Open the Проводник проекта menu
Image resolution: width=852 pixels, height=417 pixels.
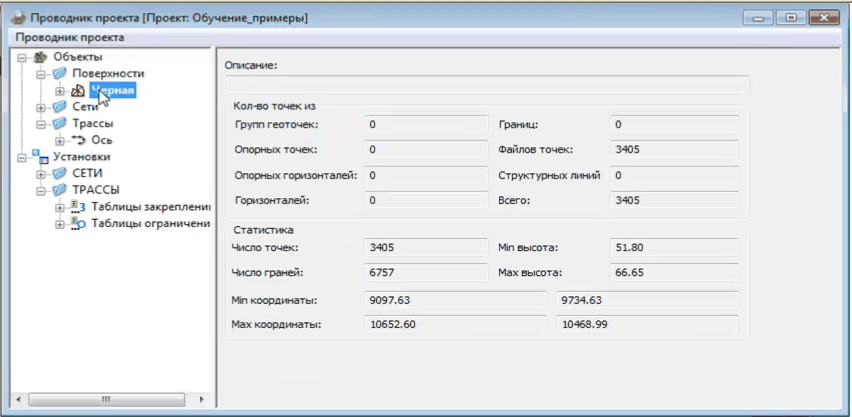click(x=70, y=37)
